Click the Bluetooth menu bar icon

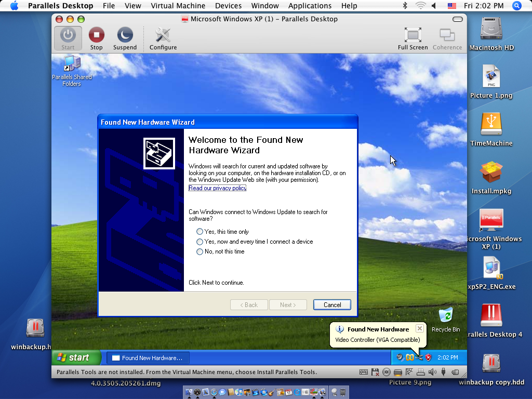[x=405, y=6]
